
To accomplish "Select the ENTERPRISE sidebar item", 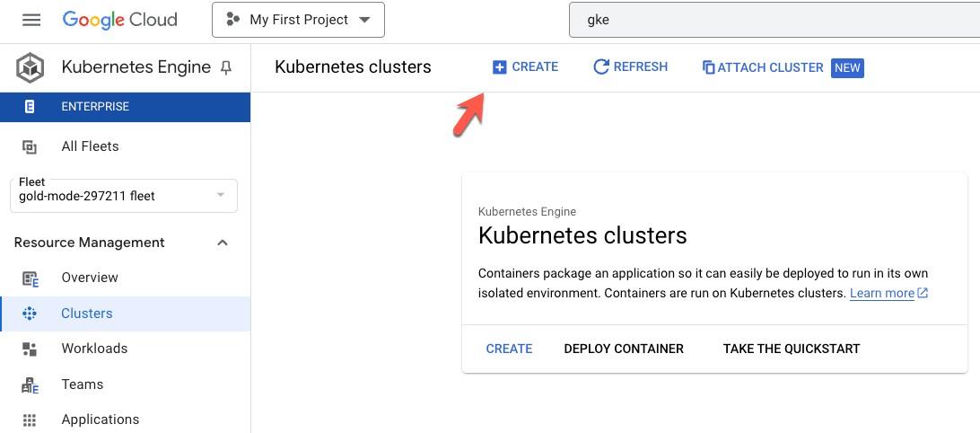I will (x=125, y=106).
